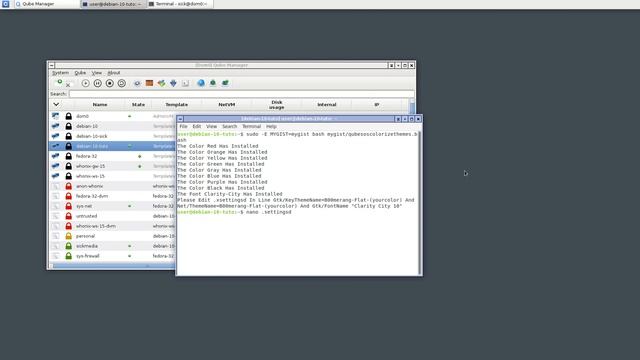Image resolution: width=640 pixels, height=360 pixels.
Task: Select the whonix-ws-15 row
Action: tap(113, 176)
